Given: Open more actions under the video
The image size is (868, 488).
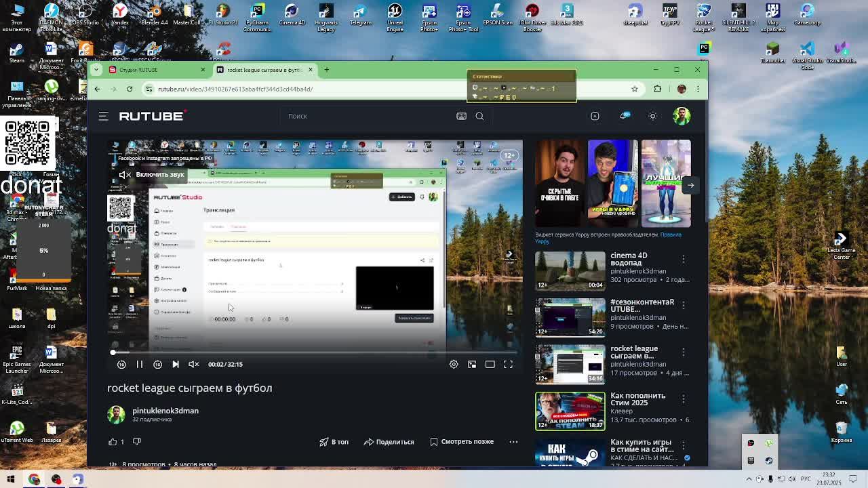Looking at the screenshot, I should (513, 442).
